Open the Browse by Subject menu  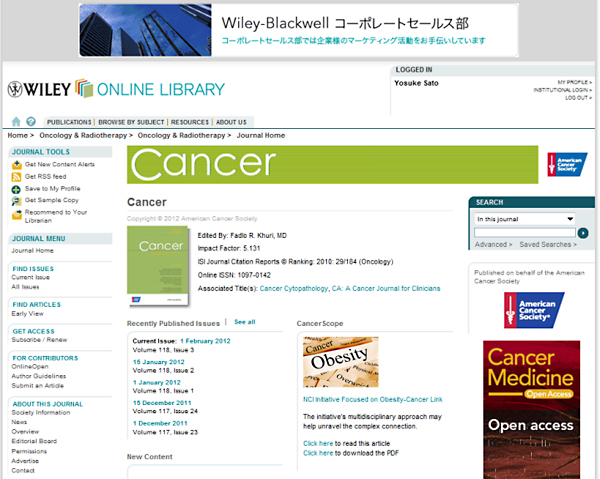tap(130, 122)
